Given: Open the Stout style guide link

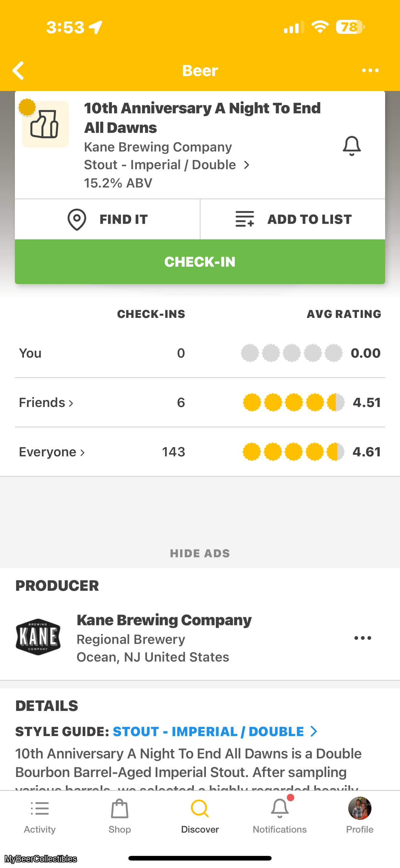Looking at the screenshot, I should point(214,731).
